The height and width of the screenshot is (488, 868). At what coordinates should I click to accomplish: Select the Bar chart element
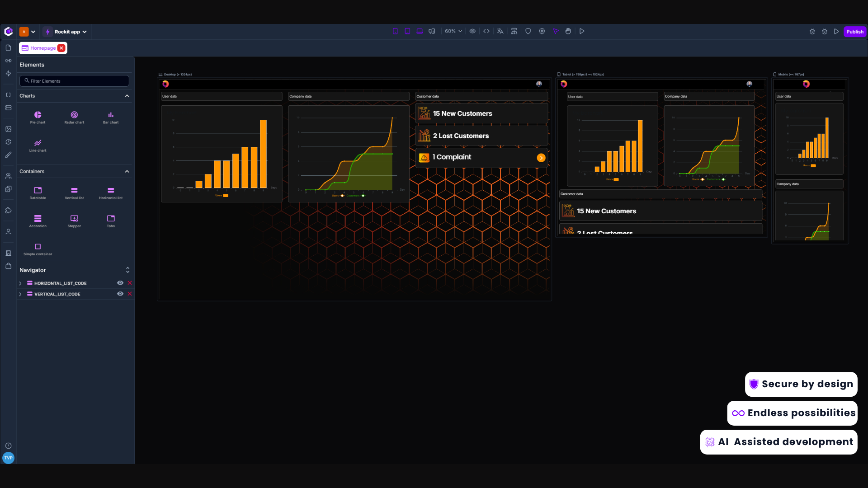coord(111,117)
